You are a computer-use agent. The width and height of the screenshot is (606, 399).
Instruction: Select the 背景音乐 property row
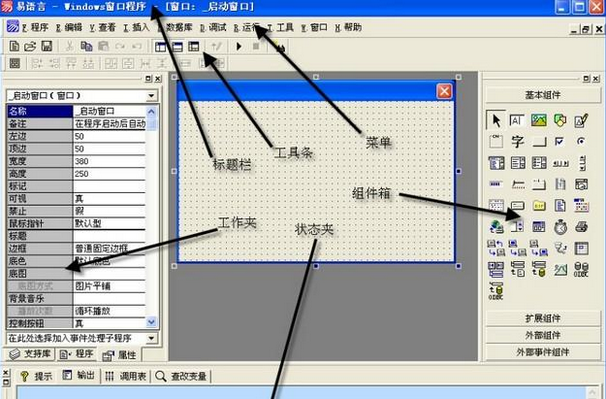tap(76, 298)
